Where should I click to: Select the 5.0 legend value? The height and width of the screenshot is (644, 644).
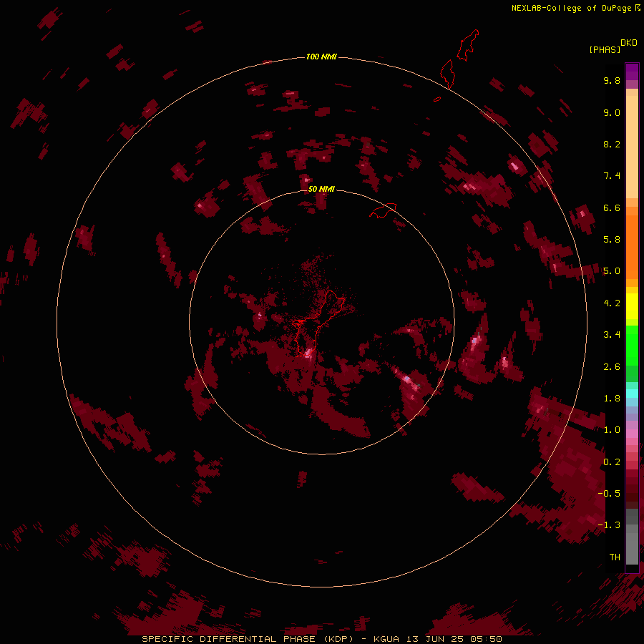pyautogui.click(x=612, y=271)
